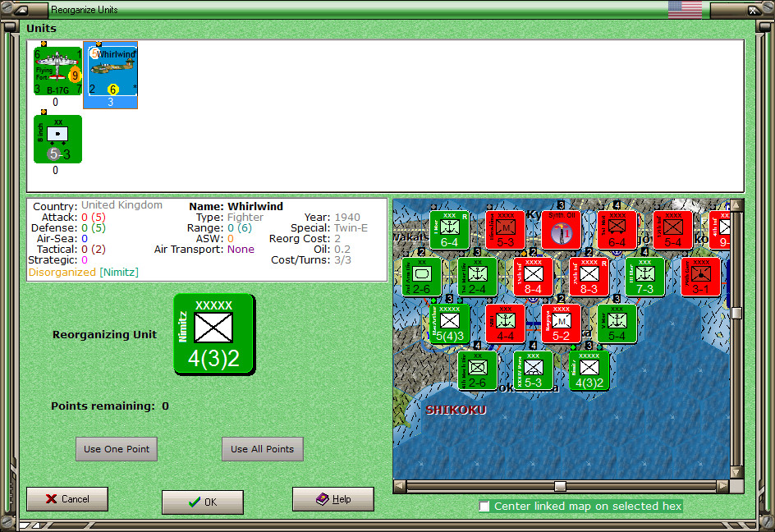Click the 'Name: Whirlwind' heading

click(236, 206)
